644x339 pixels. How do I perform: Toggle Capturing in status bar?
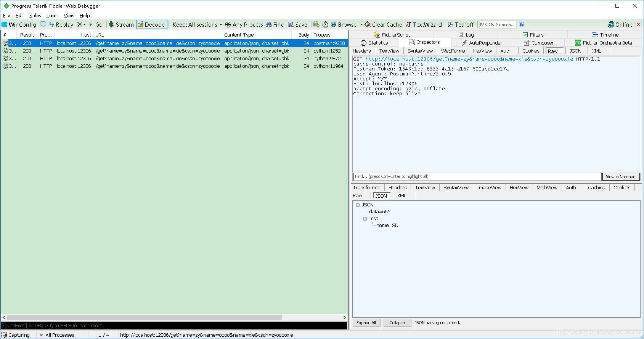pos(16,335)
